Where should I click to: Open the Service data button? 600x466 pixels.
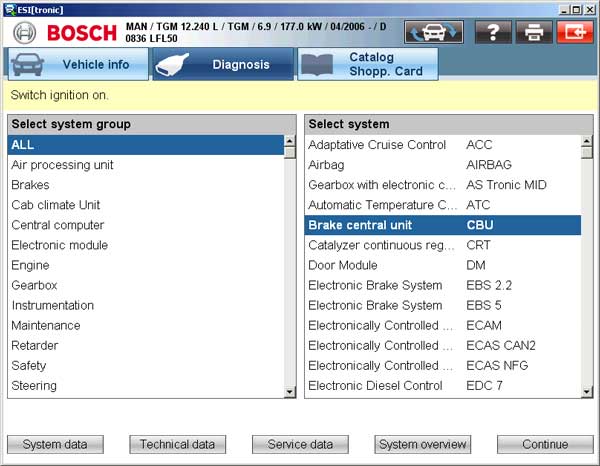[300, 444]
